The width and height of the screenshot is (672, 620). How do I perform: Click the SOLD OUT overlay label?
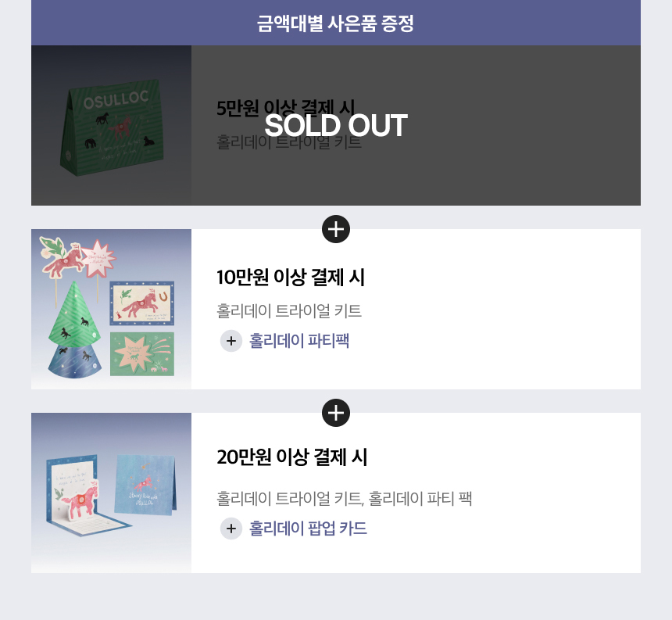point(336,126)
